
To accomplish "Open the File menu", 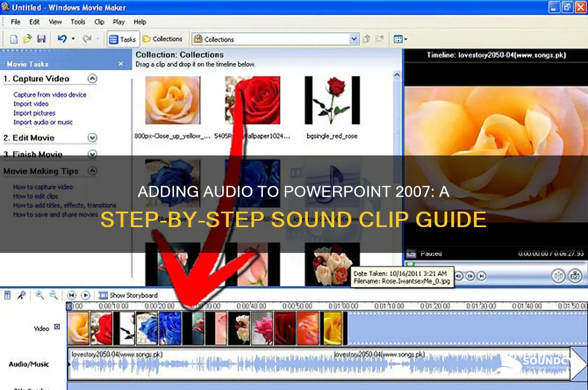I will pos(16,22).
